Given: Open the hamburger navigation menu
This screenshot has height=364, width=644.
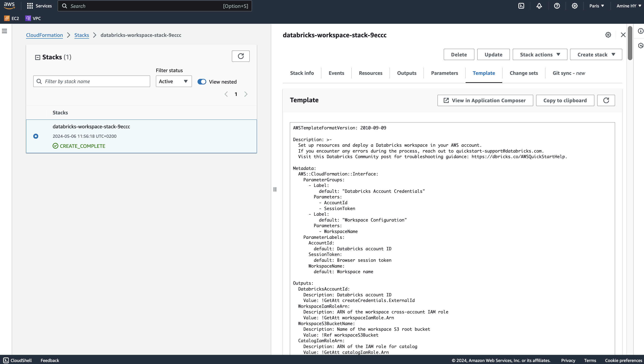Looking at the screenshot, I should (4, 31).
